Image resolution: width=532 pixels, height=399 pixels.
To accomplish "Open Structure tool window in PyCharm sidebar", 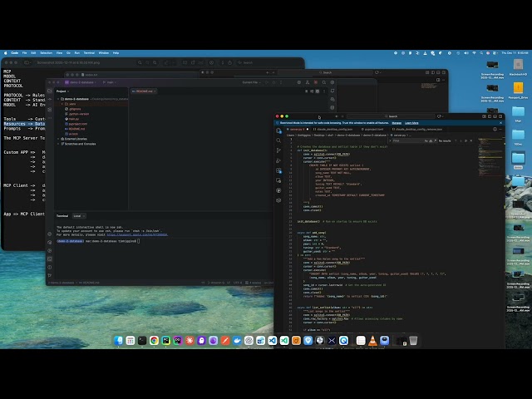I will point(50,110).
